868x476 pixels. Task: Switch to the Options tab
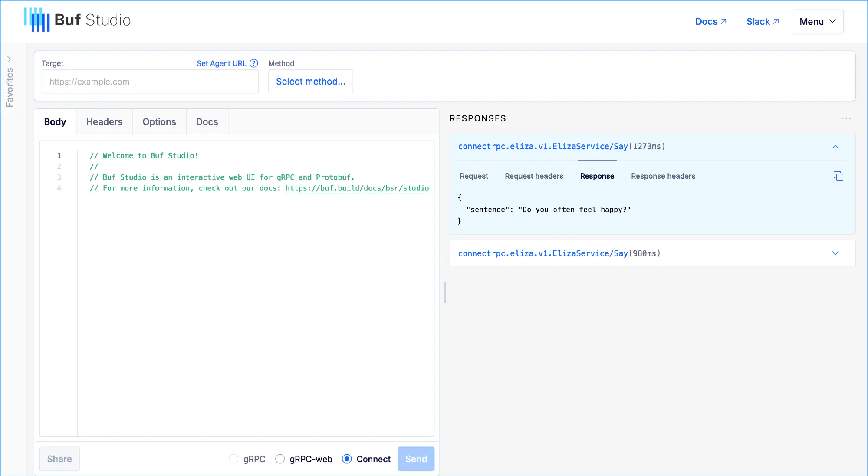[159, 122]
